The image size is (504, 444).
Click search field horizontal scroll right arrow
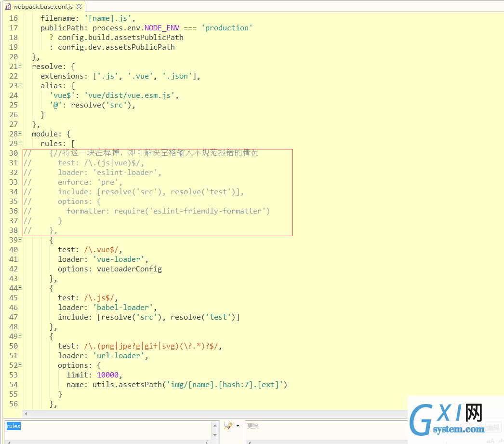tap(207, 442)
